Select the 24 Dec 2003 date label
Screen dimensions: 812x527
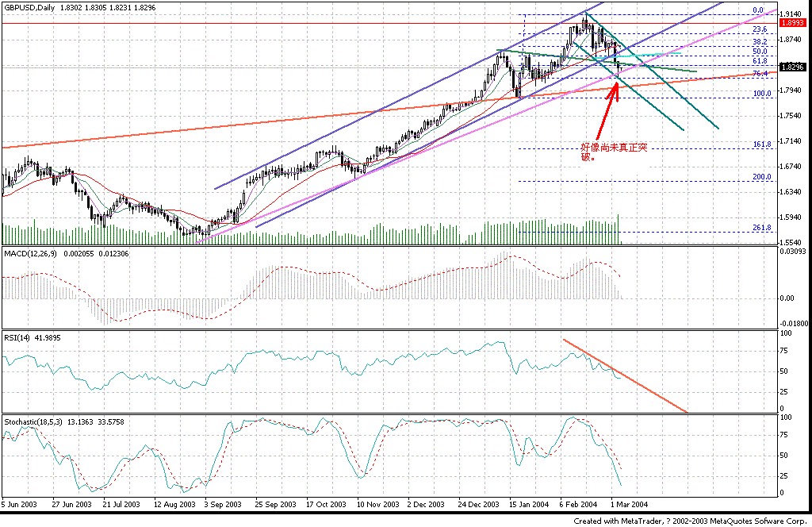(478, 504)
